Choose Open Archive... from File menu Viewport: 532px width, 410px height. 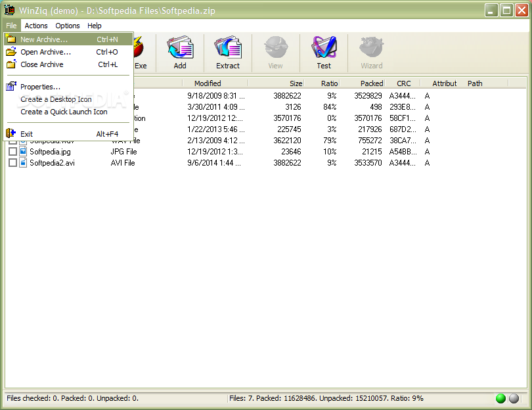pos(68,52)
